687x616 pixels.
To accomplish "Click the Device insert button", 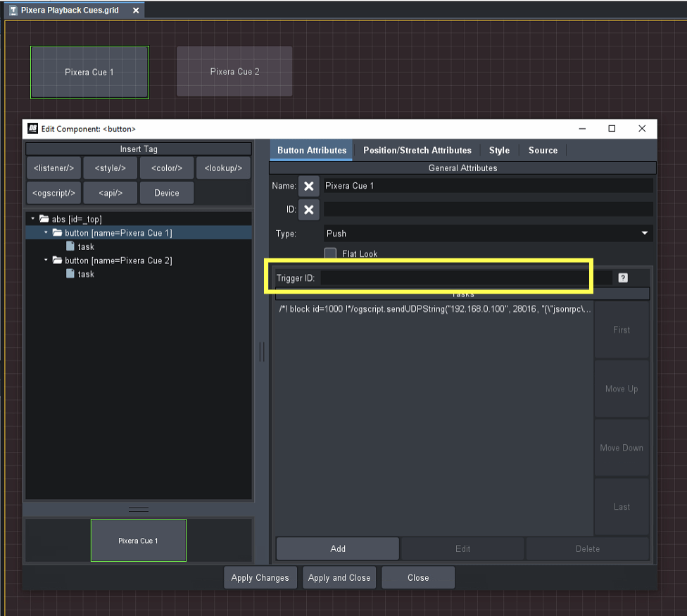I will point(167,193).
